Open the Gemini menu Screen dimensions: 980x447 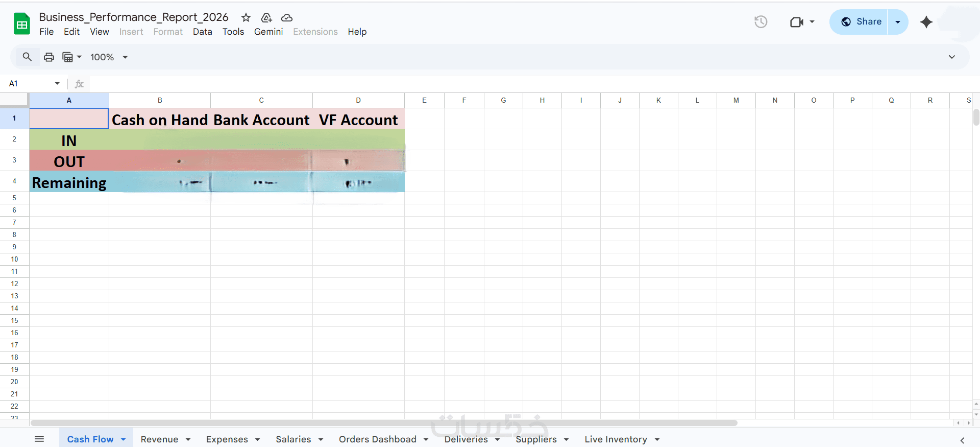(x=268, y=32)
